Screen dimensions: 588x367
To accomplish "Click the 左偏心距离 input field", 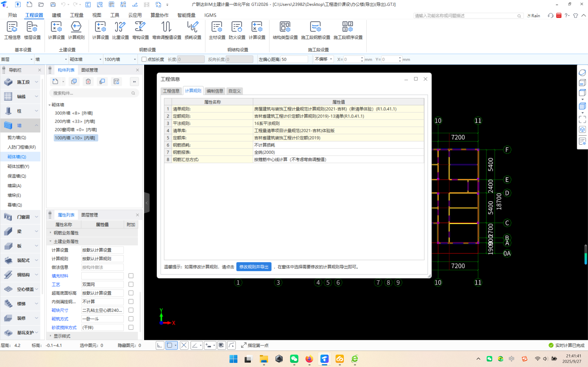I will pos(294,59).
